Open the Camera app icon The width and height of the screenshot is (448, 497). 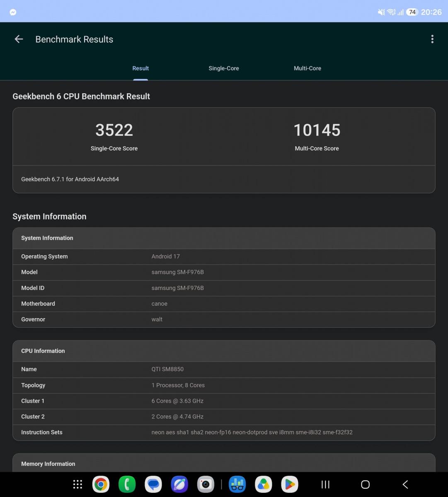tap(206, 484)
